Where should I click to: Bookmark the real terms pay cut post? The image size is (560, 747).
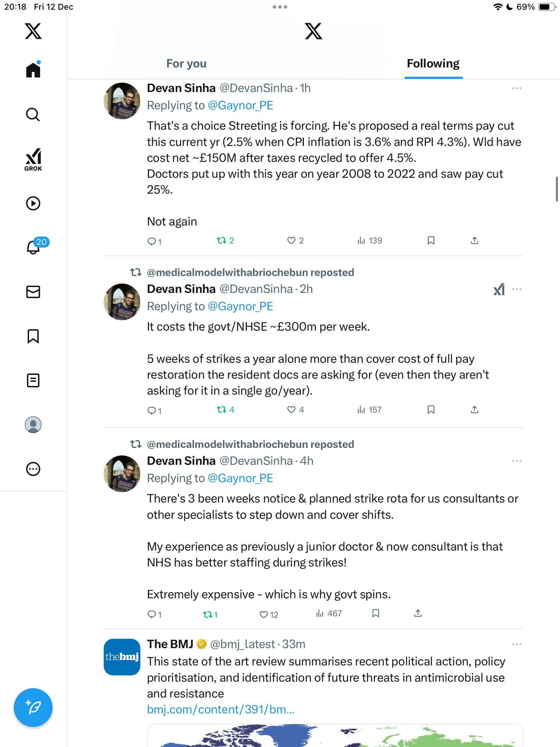click(x=431, y=241)
